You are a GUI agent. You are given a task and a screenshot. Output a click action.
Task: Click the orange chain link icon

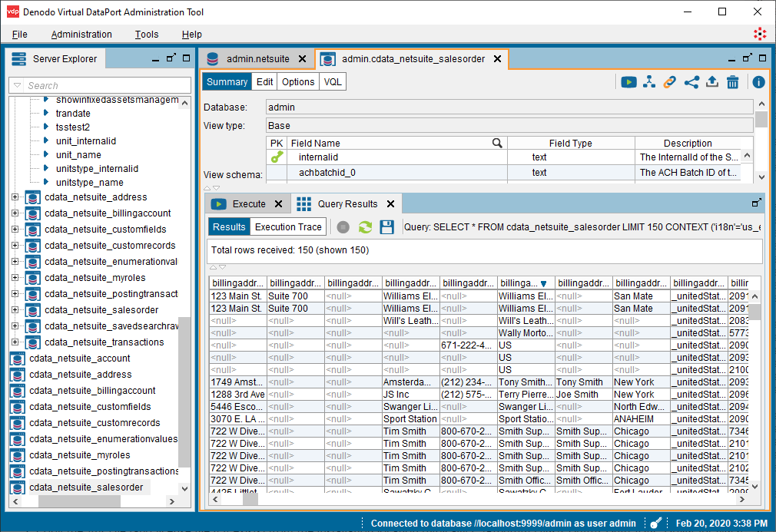(670, 82)
